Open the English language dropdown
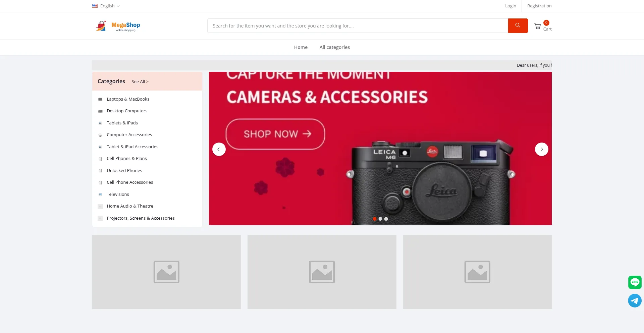 (x=106, y=6)
